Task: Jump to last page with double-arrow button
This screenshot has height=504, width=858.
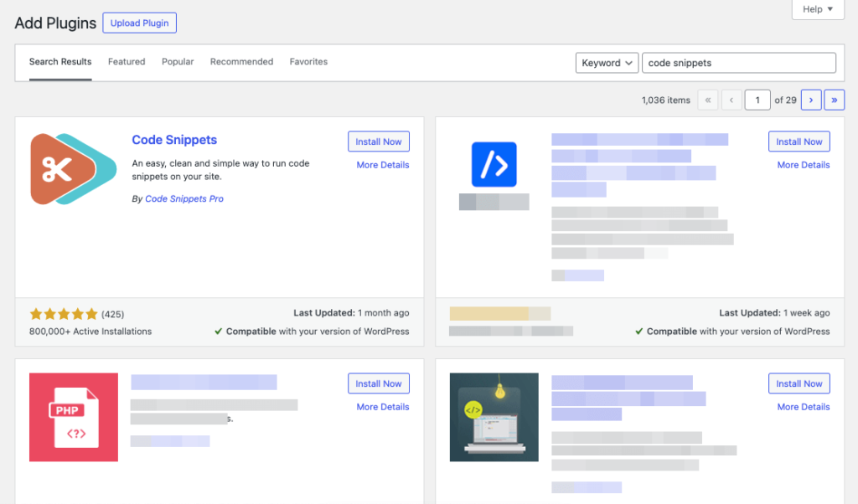Action: [x=834, y=100]
